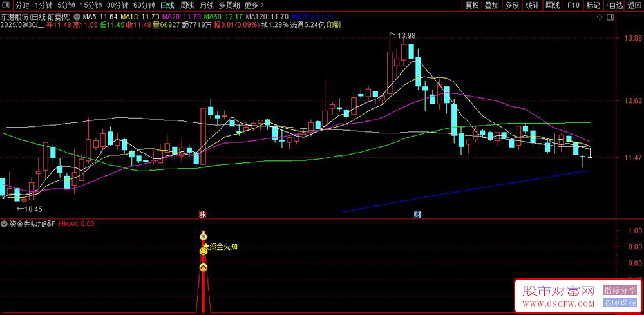The image size is (644, 315).
Task: Select the 日线 daily tab
Action: [x=167, y=5]
